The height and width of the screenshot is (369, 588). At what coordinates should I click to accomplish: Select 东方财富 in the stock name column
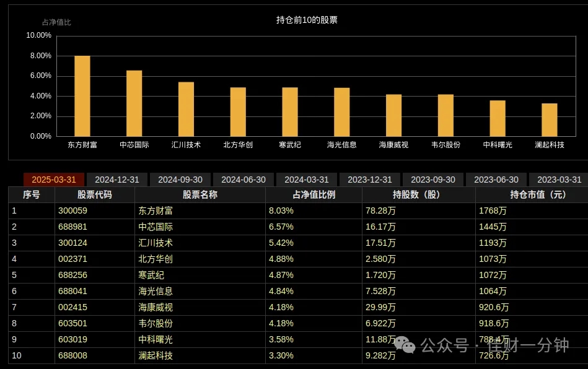tap(156, 211)
